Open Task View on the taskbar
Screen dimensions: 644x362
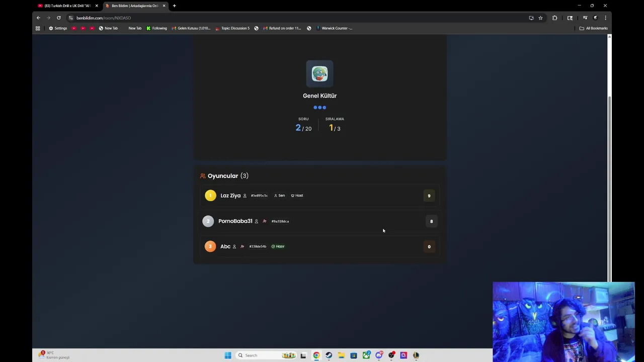[x=303, y=355]
